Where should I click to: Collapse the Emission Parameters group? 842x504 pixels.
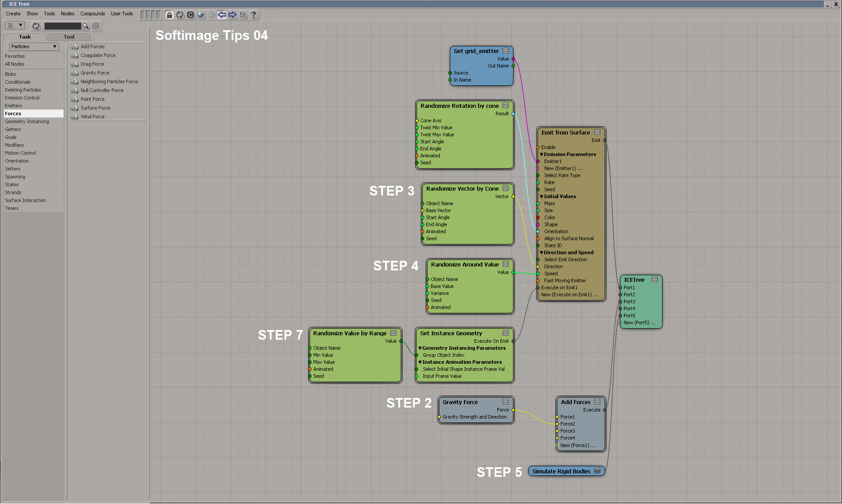pyautogui.click(x=542, y=154)
